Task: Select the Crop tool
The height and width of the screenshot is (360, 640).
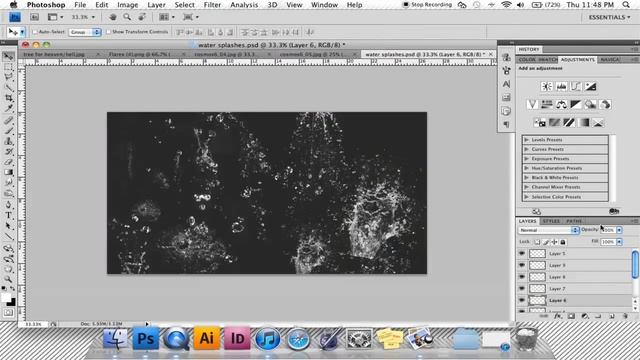Action: [x=9, y=98]
